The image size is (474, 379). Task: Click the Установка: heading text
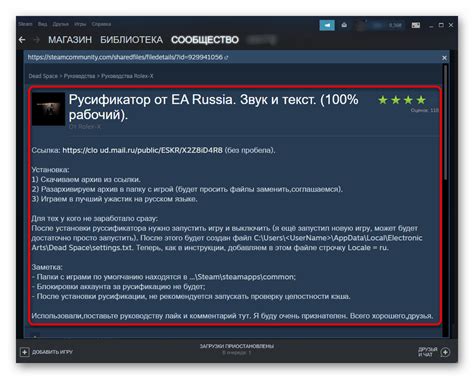(x=50, y=170)
